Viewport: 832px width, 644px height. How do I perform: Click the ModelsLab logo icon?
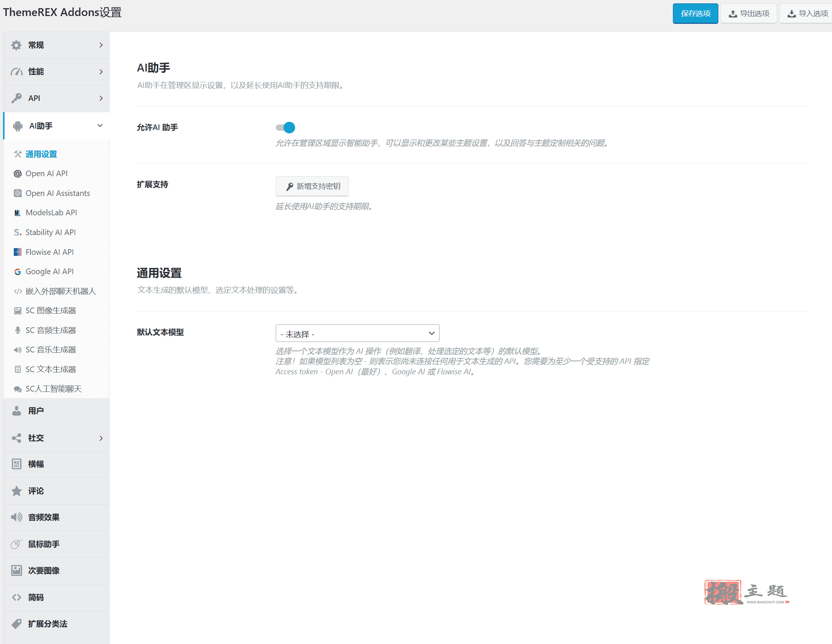tap(18, 213)
